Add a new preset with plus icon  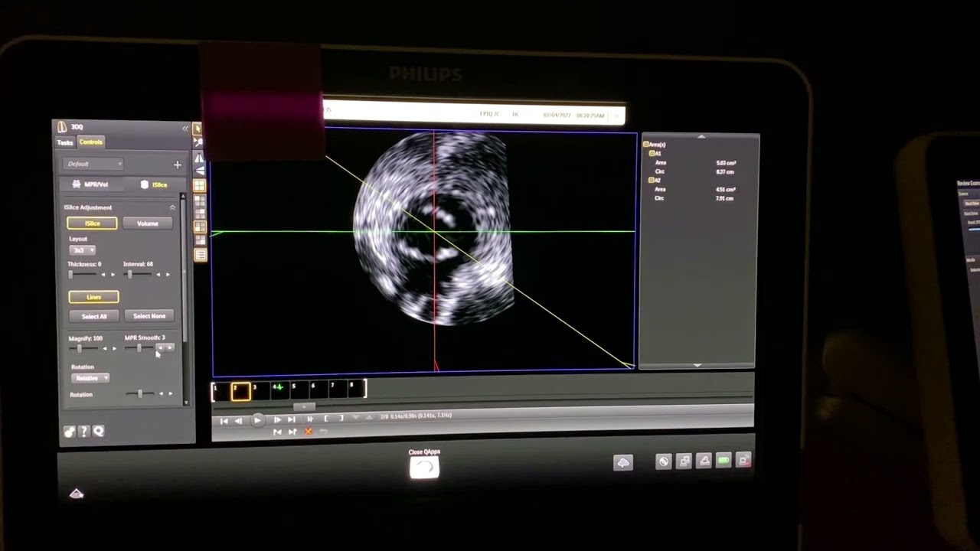coord(178,165)
